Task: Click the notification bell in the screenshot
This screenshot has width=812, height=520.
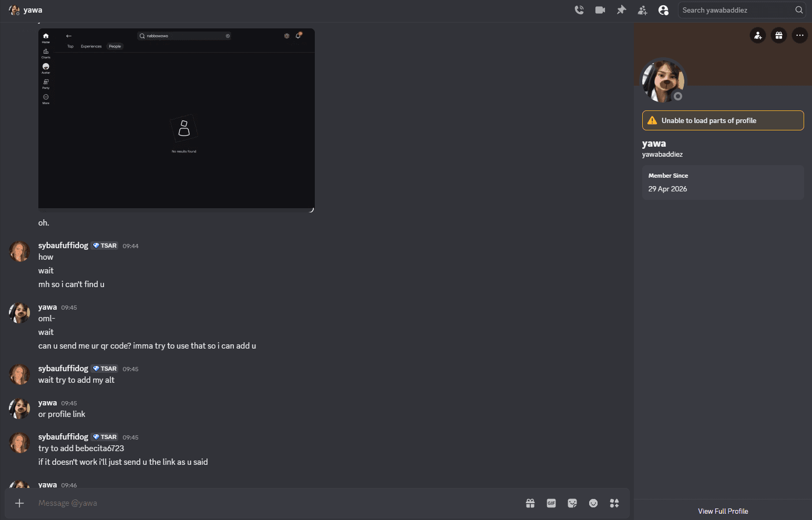Action: (298, 36)
